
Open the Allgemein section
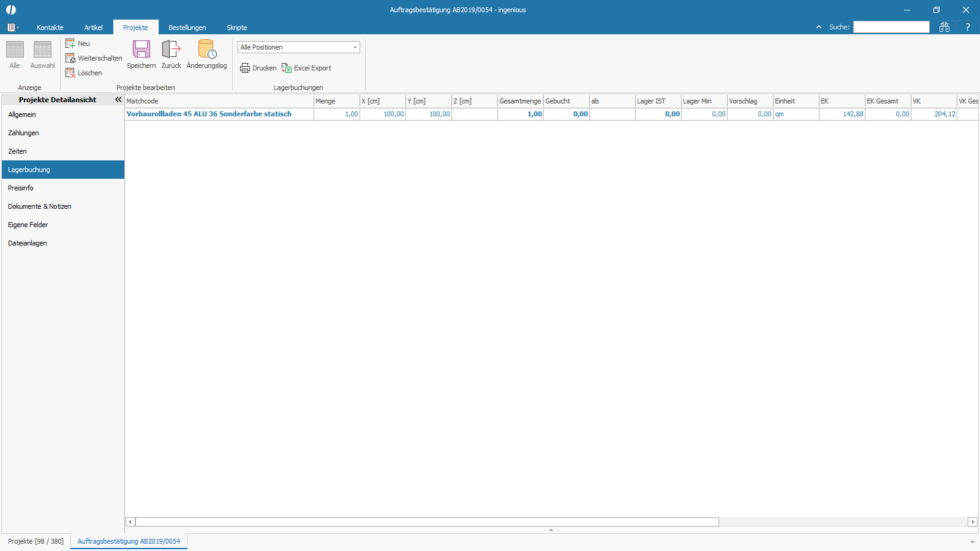click(x=63, y=114)
